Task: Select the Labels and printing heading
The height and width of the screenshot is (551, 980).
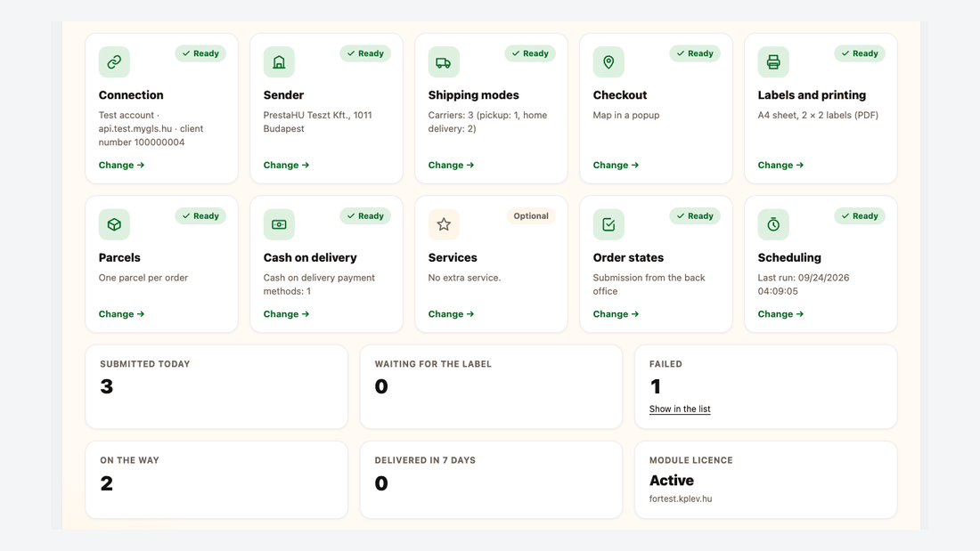Action: tap(812, 95)
